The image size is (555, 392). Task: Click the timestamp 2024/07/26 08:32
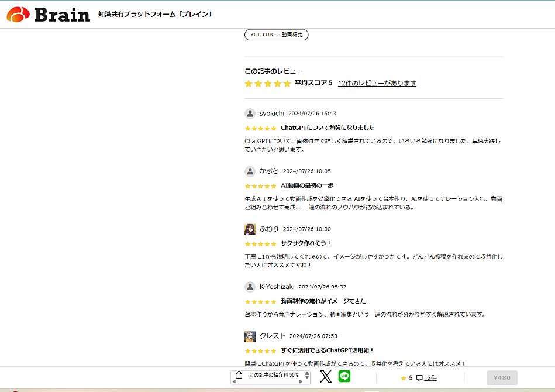click(x=322, y=287)
